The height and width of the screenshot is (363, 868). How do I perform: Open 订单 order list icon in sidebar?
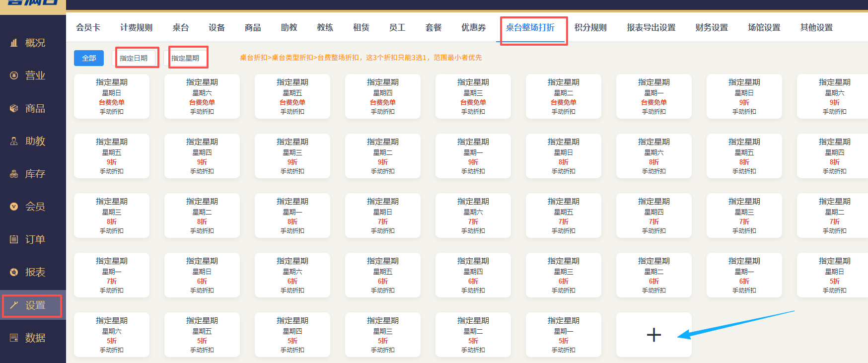pyautogui.click(x=14, y=239)
